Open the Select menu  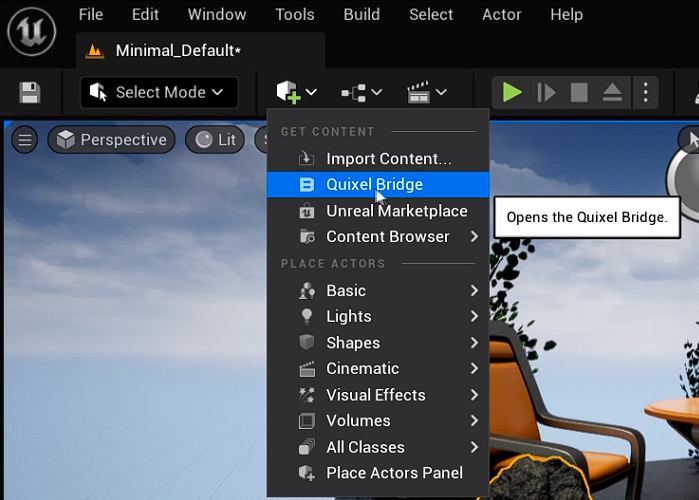[x=431, y=15]
